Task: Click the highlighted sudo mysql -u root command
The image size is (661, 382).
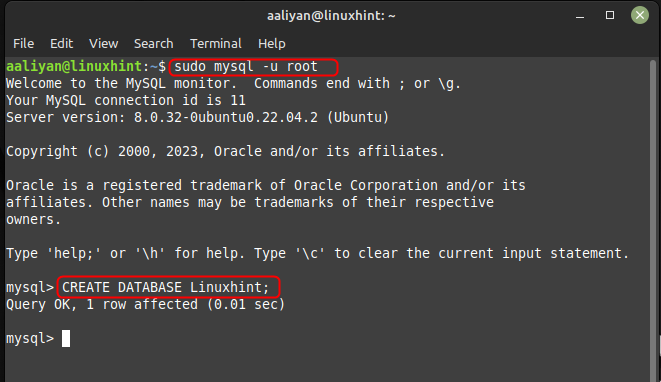Action: click(253, 67)
